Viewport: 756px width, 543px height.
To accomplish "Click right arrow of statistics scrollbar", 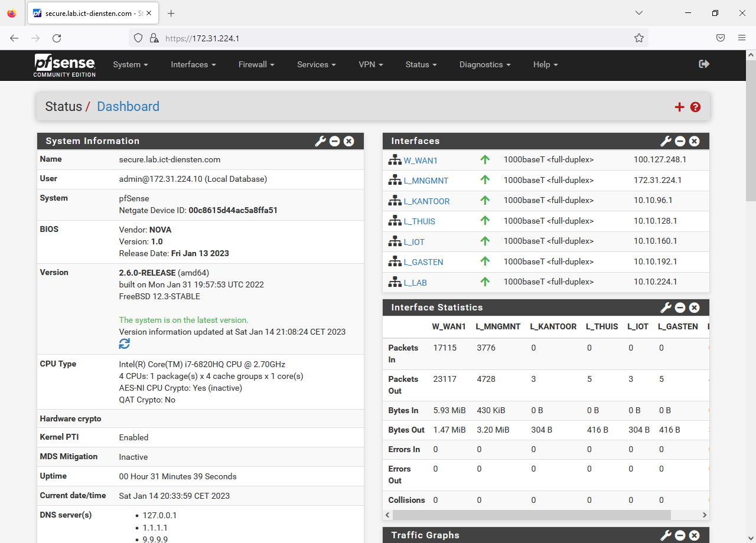I will pyautogui.click(x=704, y=515).
